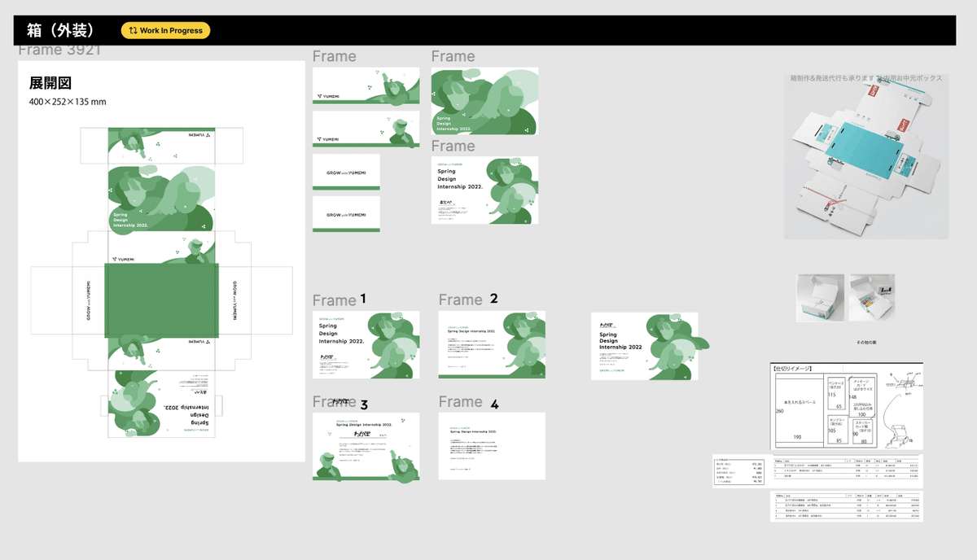Click the left vertical GROW with YUMEMI text
This screenshot has height=560, width=977.
[89, 300]
